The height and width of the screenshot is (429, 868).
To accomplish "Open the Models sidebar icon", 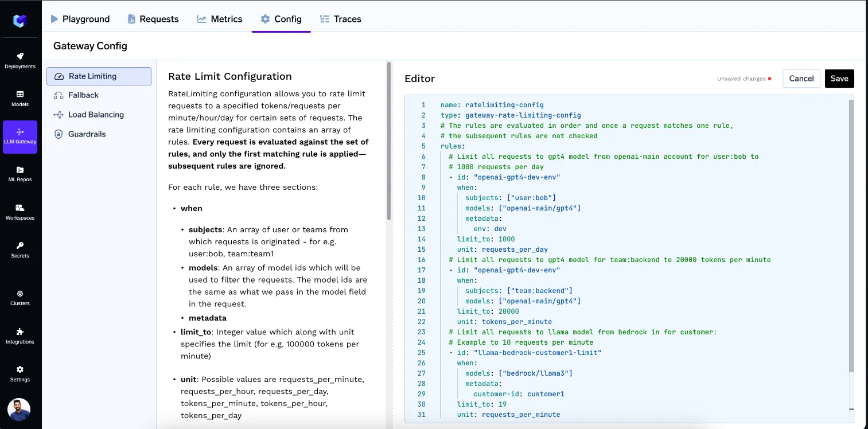I will pyautogui.click(x=20, y=99).
